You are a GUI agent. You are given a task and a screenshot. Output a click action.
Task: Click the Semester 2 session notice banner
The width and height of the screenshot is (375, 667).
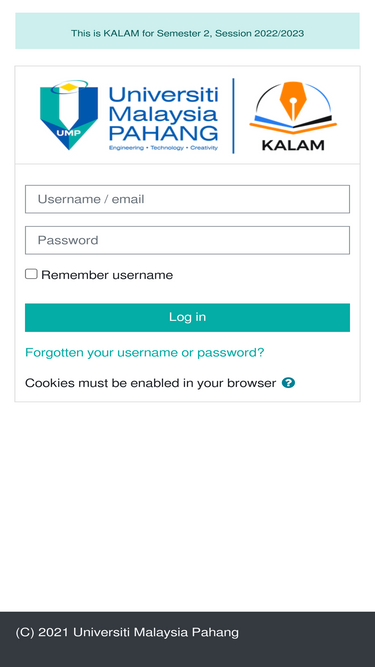[188, 31]
